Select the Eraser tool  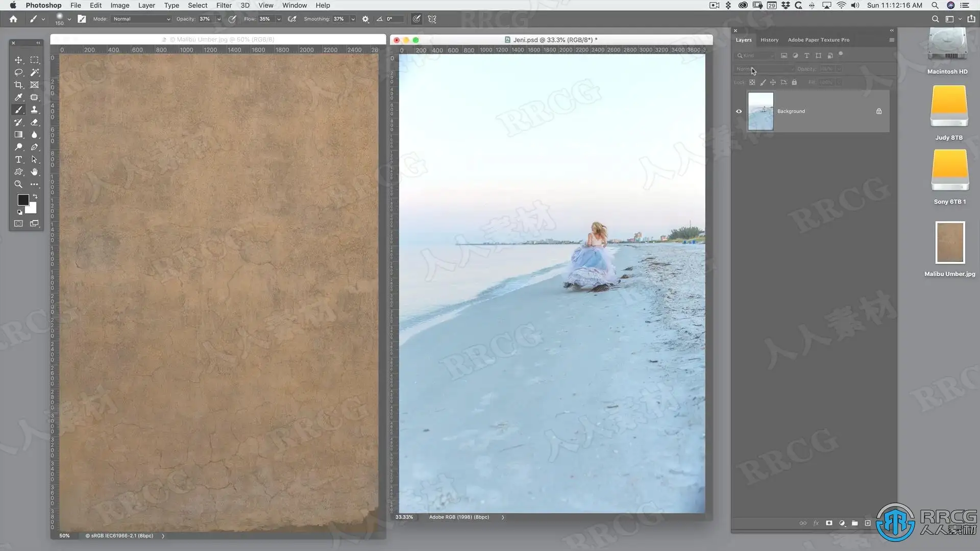point(34,122)
